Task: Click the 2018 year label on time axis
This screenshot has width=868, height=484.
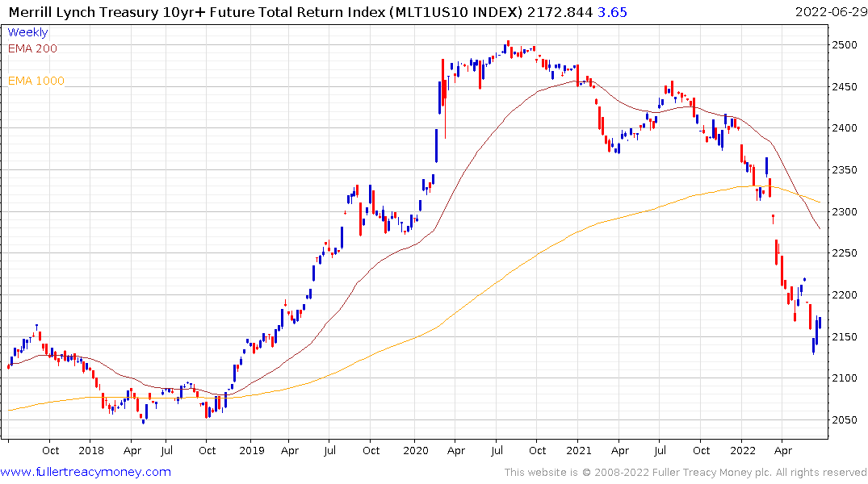Action: (91, 450)
